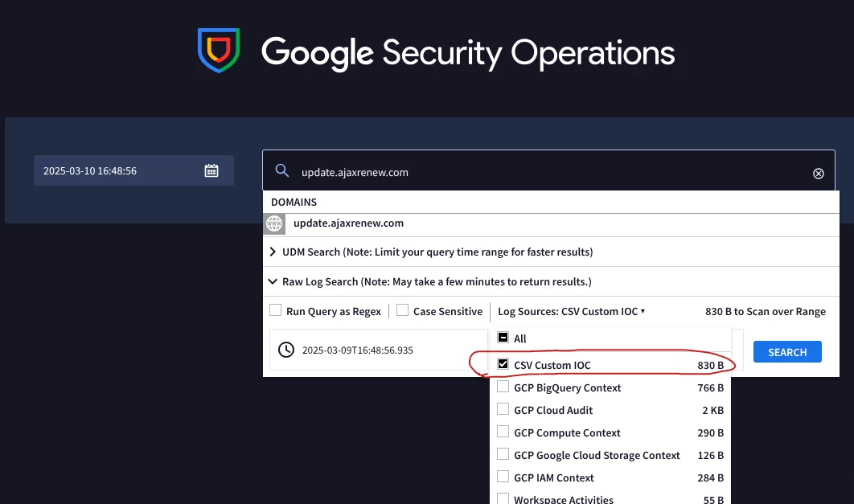
Task: Click the globe icon beside update.ajaxrenew.com domain
Action: click(274, 223)
